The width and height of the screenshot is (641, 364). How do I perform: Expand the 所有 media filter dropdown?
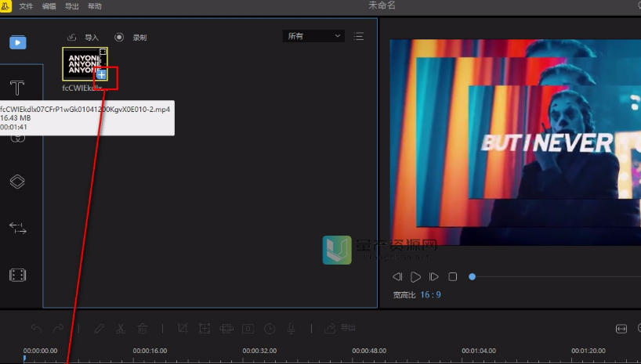pos(313,36)
